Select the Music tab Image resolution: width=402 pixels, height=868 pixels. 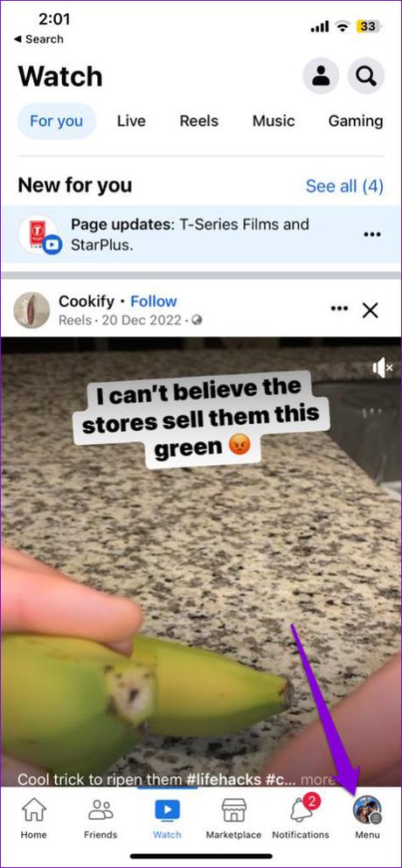(274, 121)
